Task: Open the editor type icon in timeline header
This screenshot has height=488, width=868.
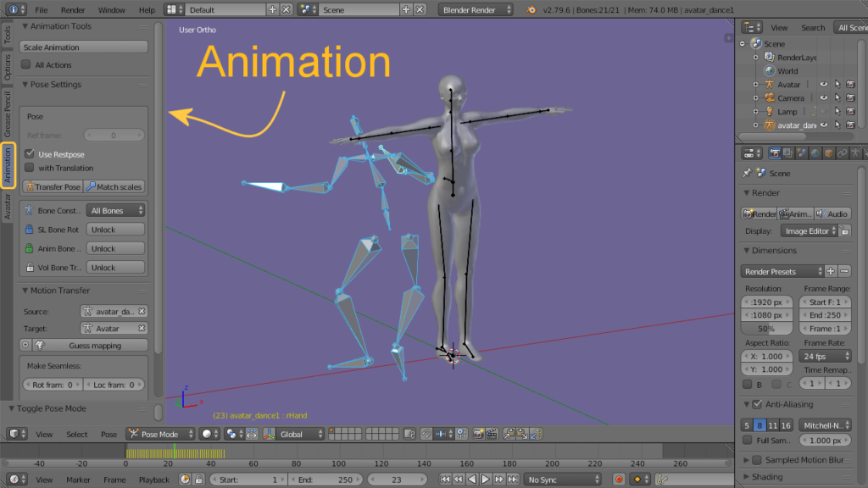Action: [15, 480]
